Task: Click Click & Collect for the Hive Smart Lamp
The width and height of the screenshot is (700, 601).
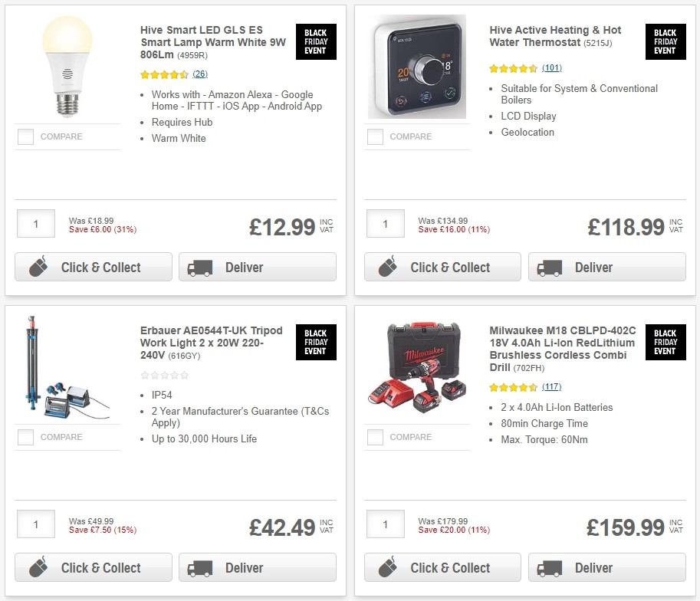Action: pyautogui.click(x=93, y=267)
